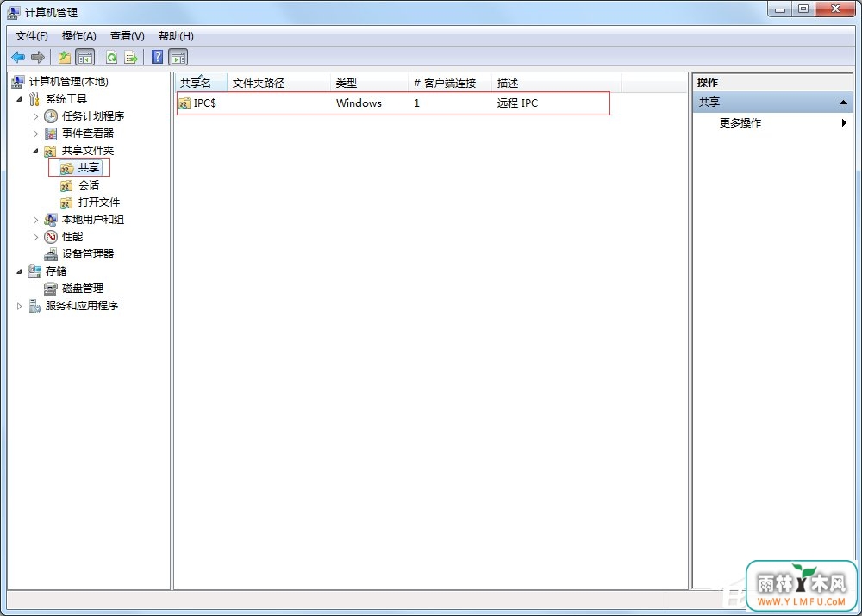Close the Computer Management window
This screenshot has height=616, width=862.
coord(835,9)
